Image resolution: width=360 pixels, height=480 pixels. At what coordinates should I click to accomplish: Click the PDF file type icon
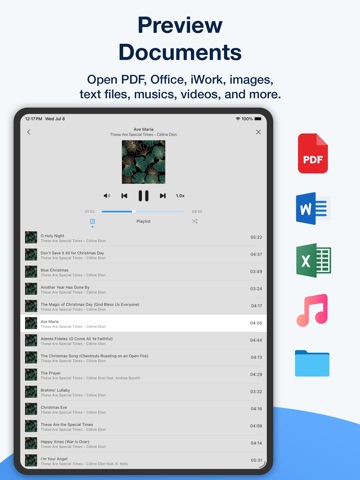313,153
